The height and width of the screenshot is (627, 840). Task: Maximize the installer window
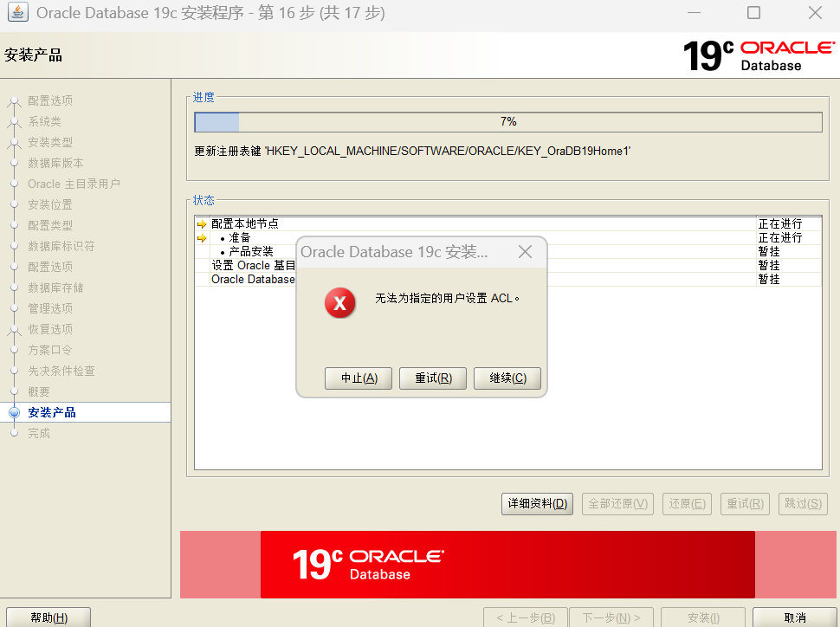pos(753,12)
